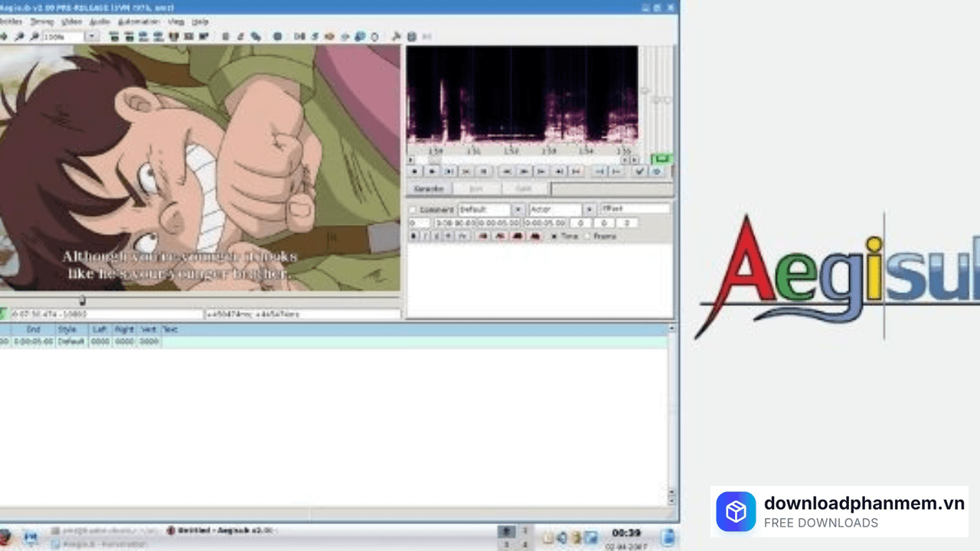Image resolution: width=980 pixels, height=551 pixels.
Task: Click the audio horizontal scrollbar
Action: pyautogui.click(x=522, y=159)
